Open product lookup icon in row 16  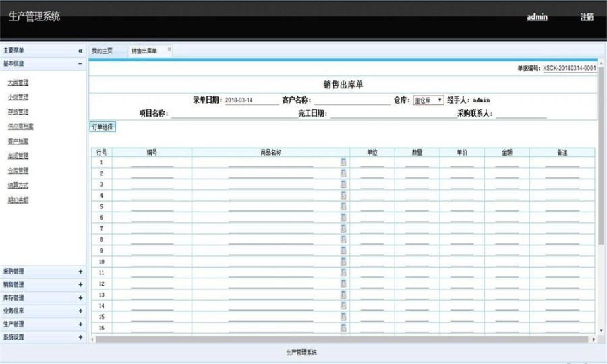[x=343, y=328]
